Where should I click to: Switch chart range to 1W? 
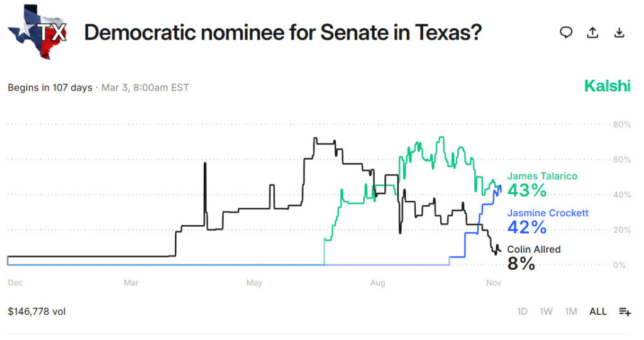[547, 311]
